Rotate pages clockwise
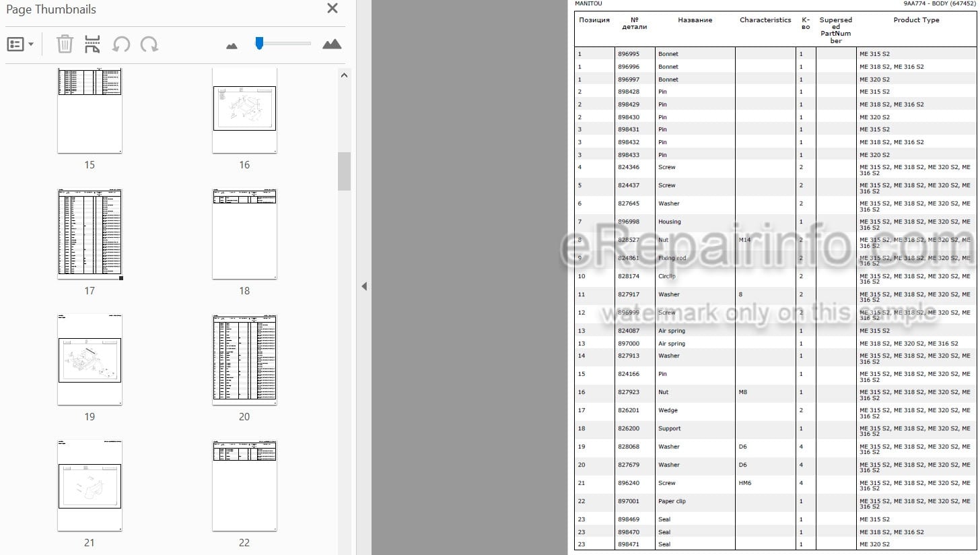This screenshot has height=555, width=980. point(149,44)
